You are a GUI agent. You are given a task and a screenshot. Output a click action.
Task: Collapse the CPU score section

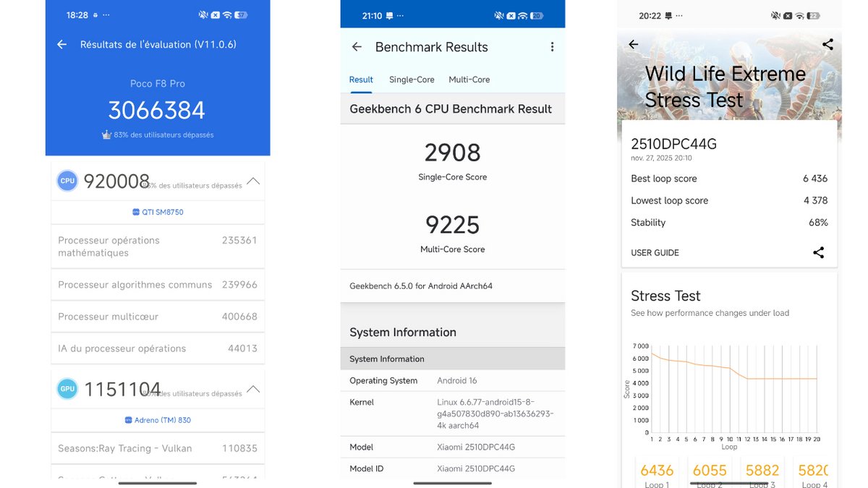253,181
